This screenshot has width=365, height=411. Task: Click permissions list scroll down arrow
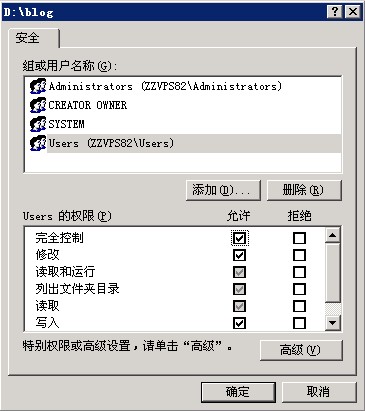332,322
